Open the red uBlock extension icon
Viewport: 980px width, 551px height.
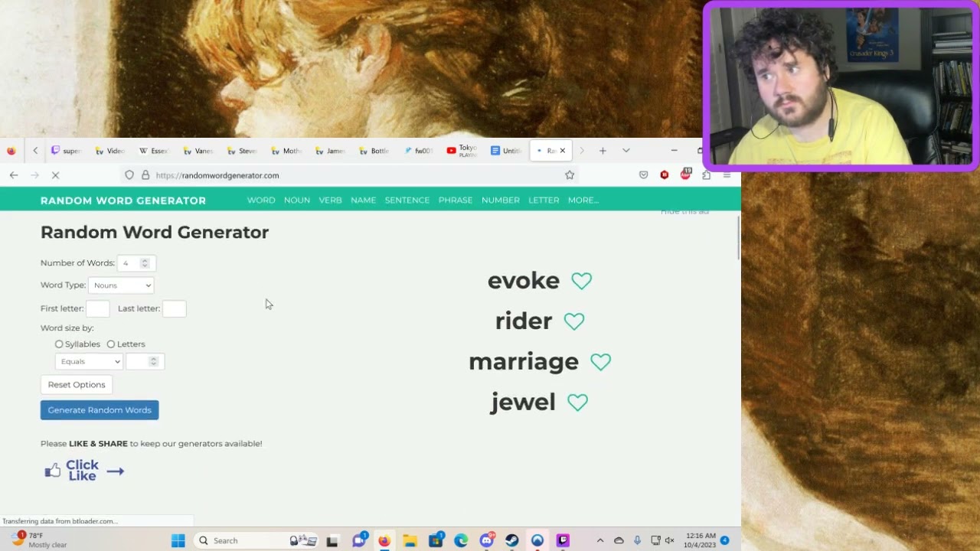[x=665, y=175]
